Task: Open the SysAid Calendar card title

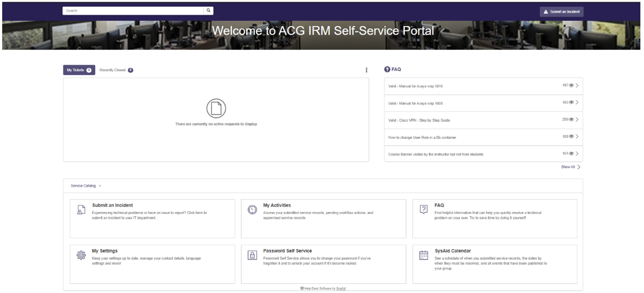Action: click(453, 251)
